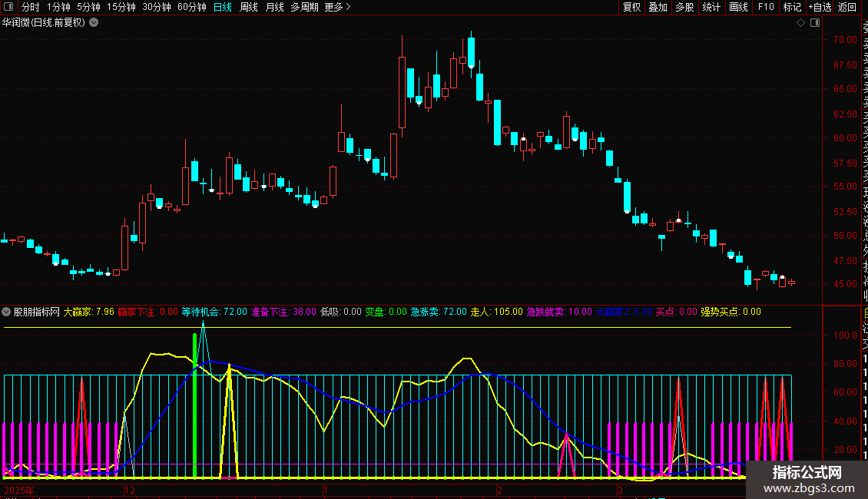The image size is (868, 499).
Task: Select the 60分钟 timeframe
Action: coord(191,7)
